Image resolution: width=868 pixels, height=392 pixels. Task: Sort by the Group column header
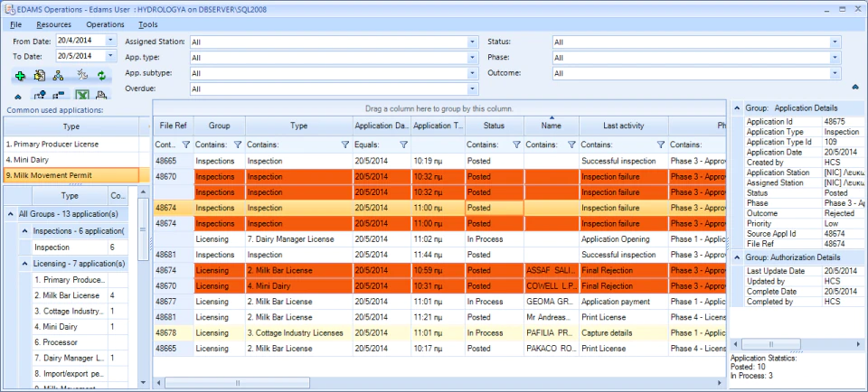click(219, 126)
